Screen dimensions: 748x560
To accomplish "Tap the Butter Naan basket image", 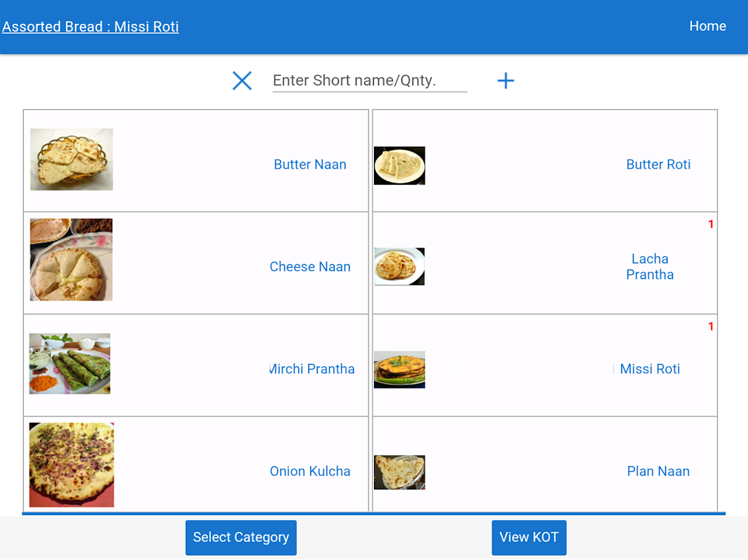I will click(x=71, y=160).
